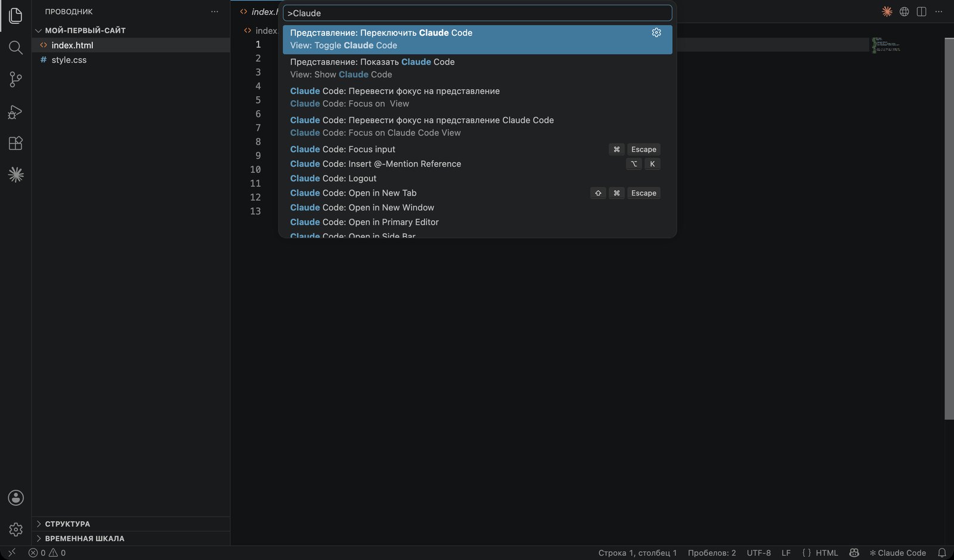Click the editor's vertical scrollbar
This screenshot has width=954, height=560.
tap(949, 229)
